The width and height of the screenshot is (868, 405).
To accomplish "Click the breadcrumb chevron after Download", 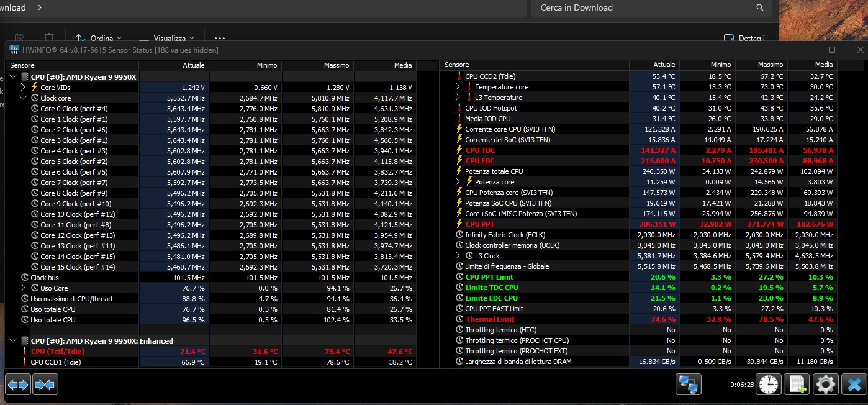I will tap(40, 7).
